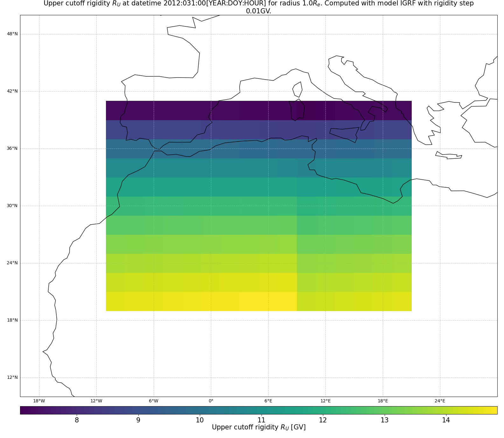Click colorbar tick value 13
This screenshot has height=438, width=504.
coord(384,421)
